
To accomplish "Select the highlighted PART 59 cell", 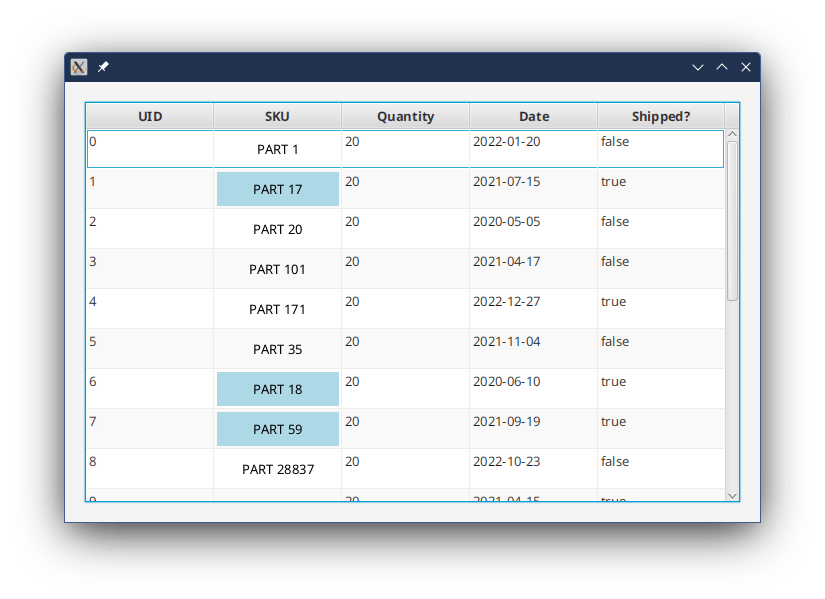I will [x=277, y=428].
